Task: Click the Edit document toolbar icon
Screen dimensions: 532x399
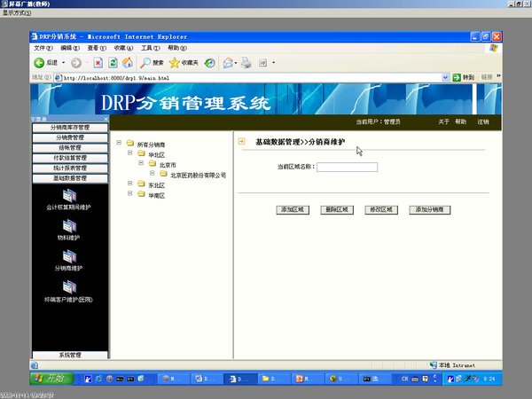Action: click(x=263, y=63)
